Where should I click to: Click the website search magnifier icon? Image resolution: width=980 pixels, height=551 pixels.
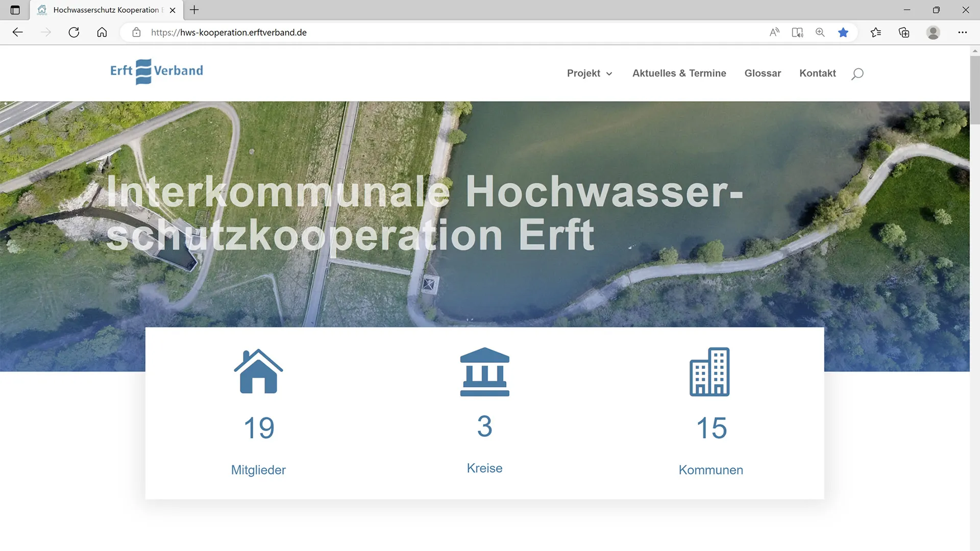click(857, 73)
